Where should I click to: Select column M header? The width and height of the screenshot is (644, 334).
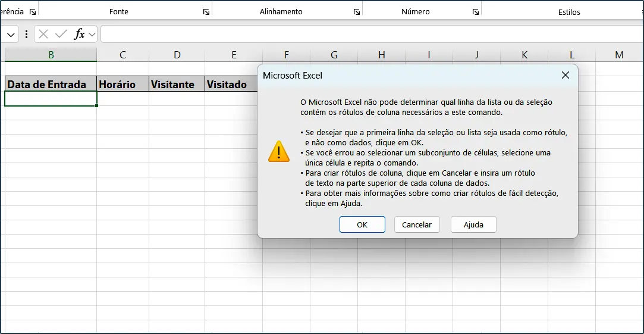coord(620,55)
